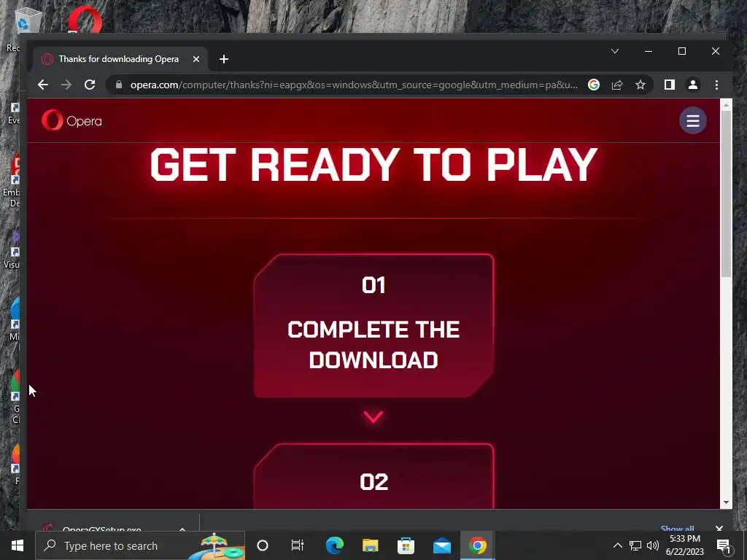View site info via the padlock icon
This screenshot has height=560, width=747.
click(119, 85)
